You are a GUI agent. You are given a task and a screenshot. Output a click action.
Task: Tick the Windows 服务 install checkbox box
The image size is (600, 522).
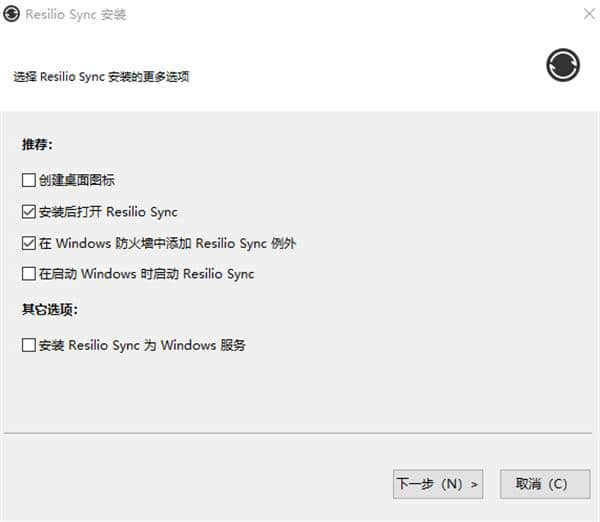[x=29, y=345]
